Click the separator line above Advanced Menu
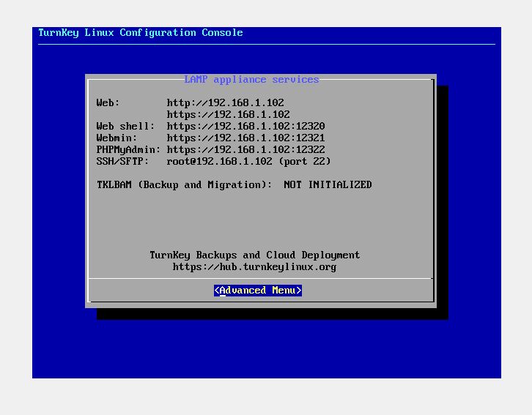Viewport: 532px width, 415px height. (260, 279)
